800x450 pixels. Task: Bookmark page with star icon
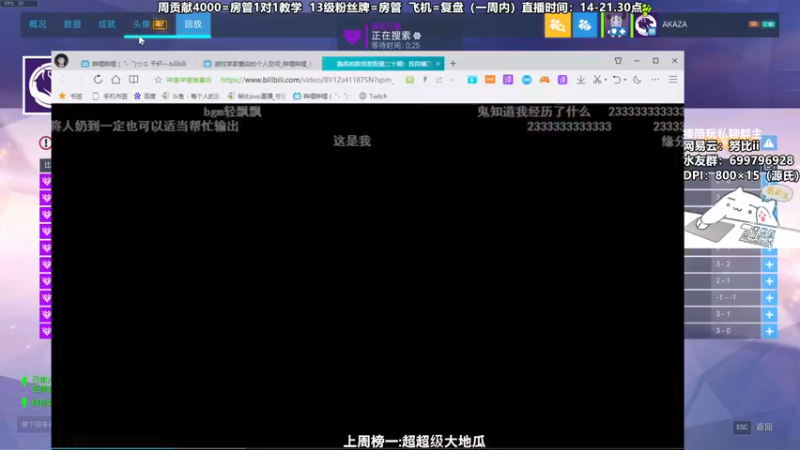pos(158,80)
